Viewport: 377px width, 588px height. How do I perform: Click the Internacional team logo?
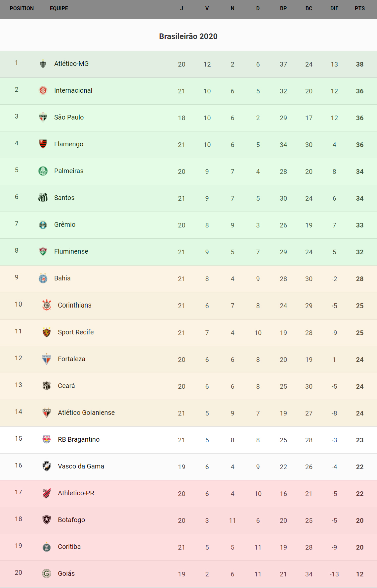click(43, 90)
